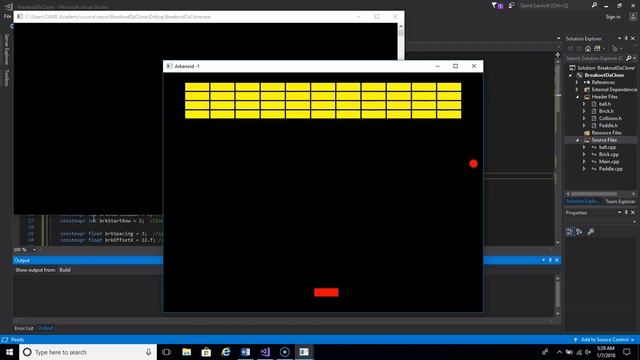Select Brick.h in Solution Explorer

tap(606, 111)
